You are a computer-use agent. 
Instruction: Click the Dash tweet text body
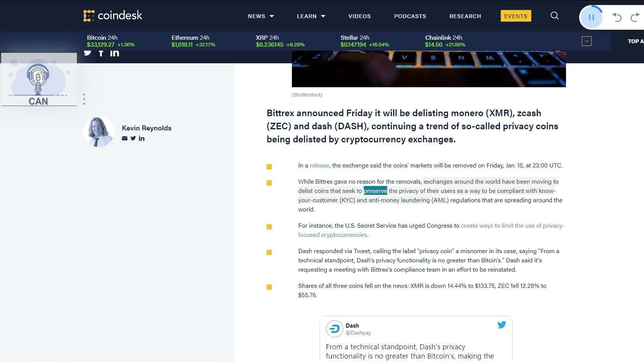(x=410, y=351)
